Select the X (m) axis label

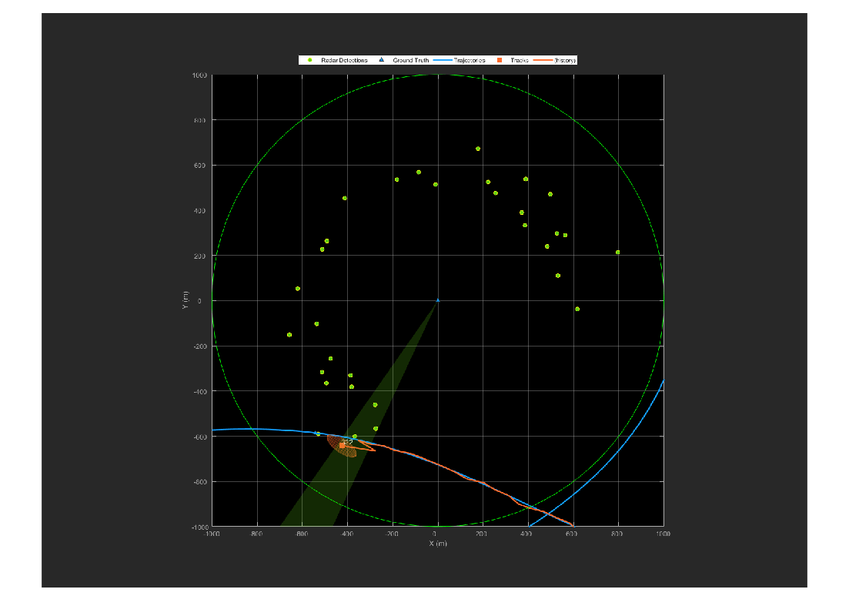(436, 541)
